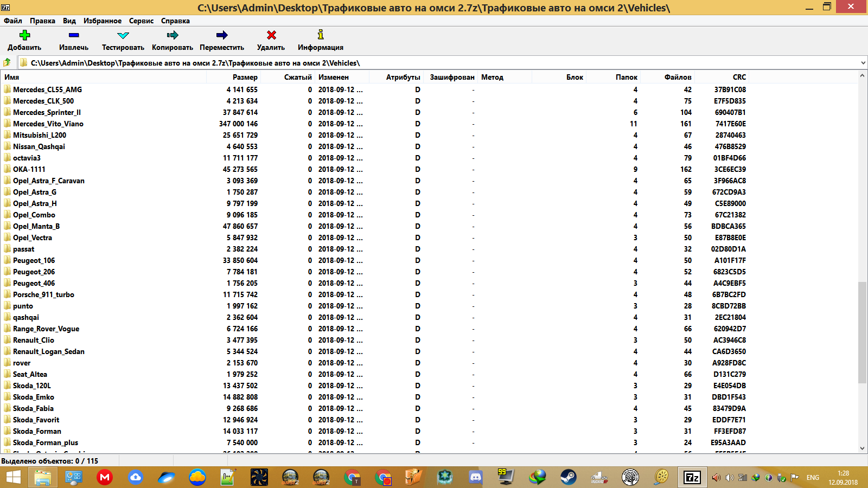Select the Range_Rover_Vogue folder name
The height and width of the screenshot is (488, 868).
tap(46, 329)
